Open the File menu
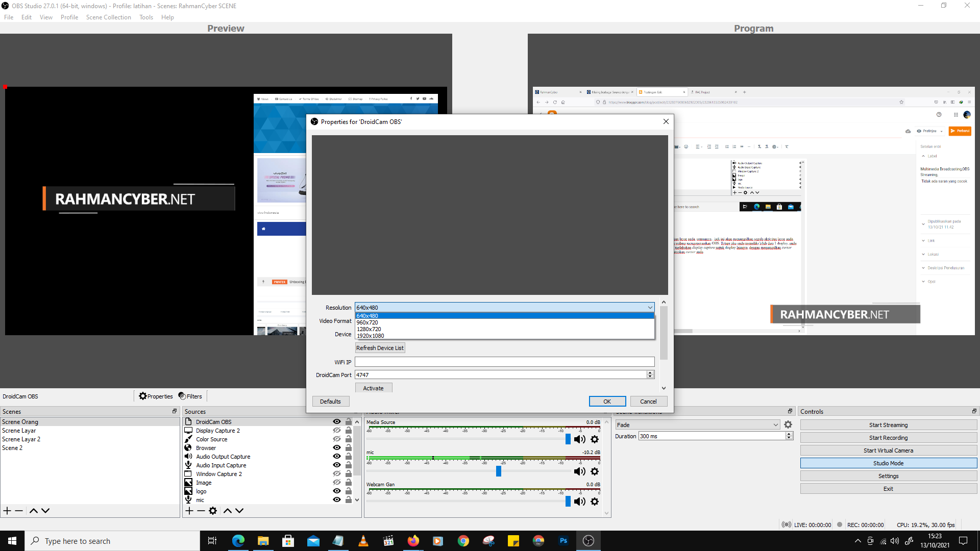 pos(9,17)
